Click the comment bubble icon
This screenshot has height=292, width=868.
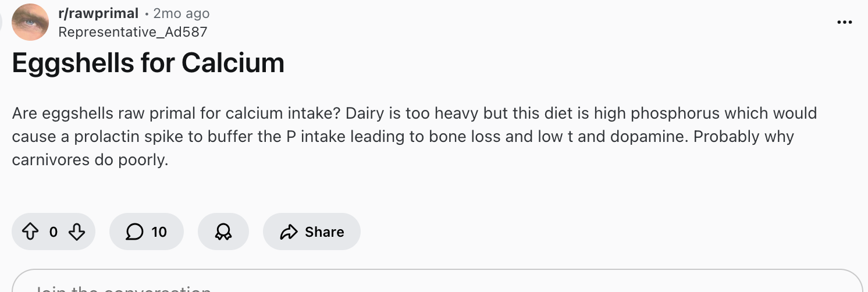(134, 232)
